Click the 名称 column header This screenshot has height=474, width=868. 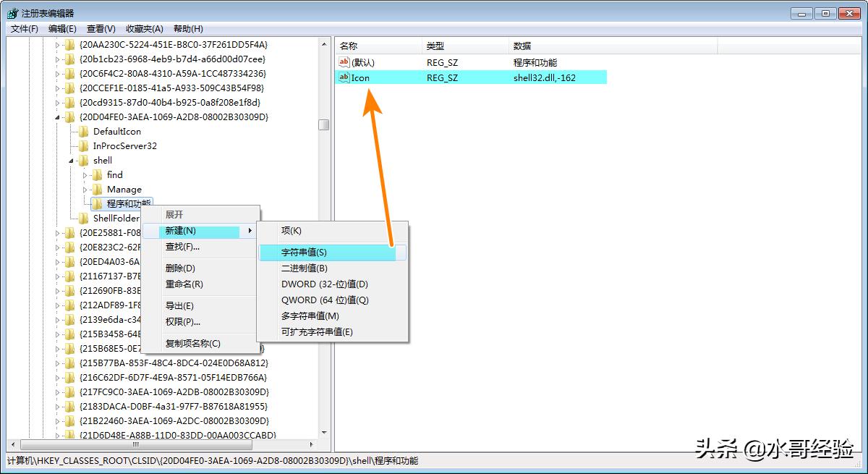tap(362, 45)
